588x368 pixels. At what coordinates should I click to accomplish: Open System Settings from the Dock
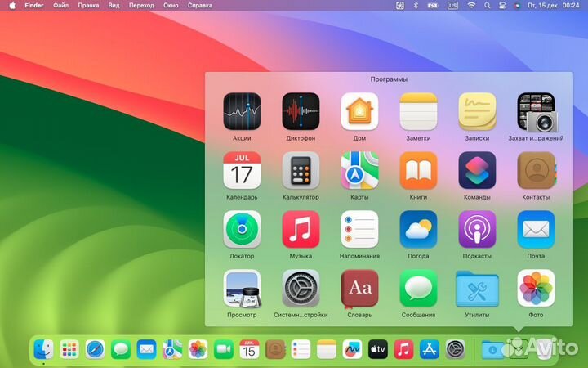coord(455,349)
